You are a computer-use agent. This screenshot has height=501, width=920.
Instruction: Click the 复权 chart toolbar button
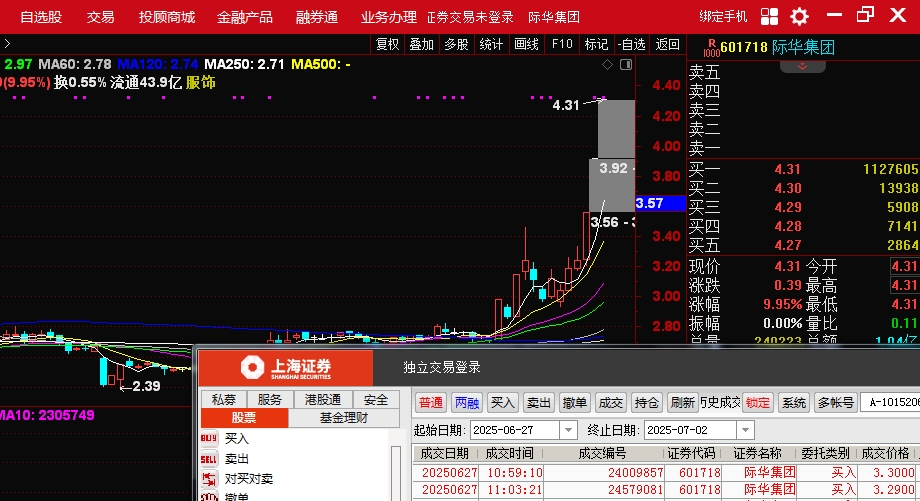[x=388, y=44]
